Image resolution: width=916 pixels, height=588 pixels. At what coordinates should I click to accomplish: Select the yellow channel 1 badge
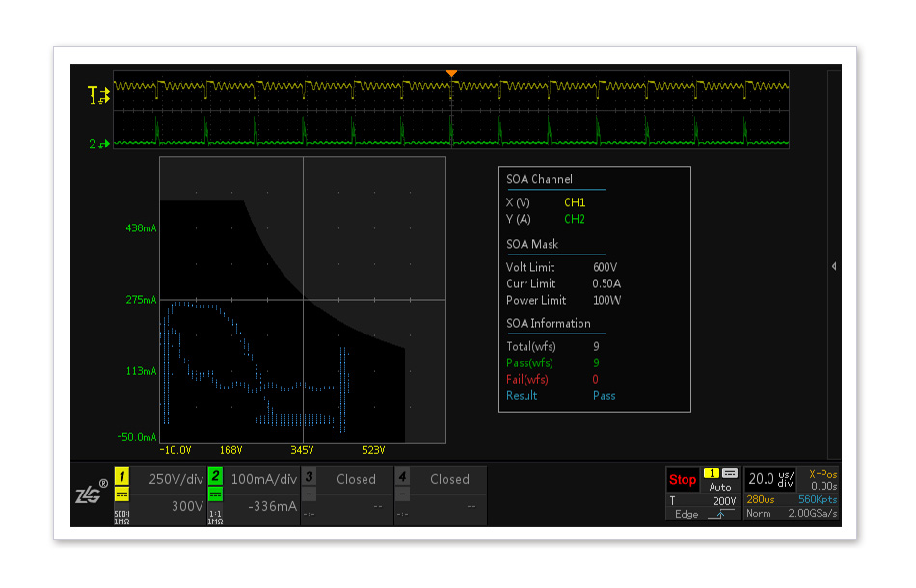tap(122, 476)
